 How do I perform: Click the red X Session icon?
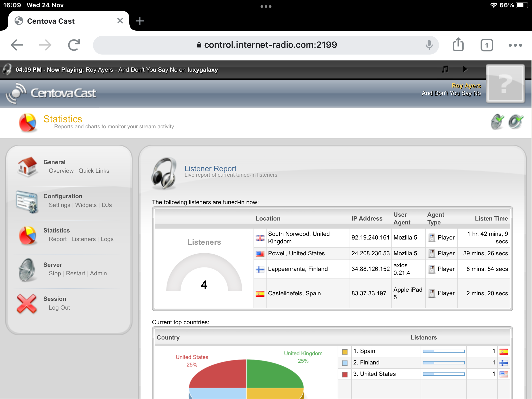tap(26, 303)
